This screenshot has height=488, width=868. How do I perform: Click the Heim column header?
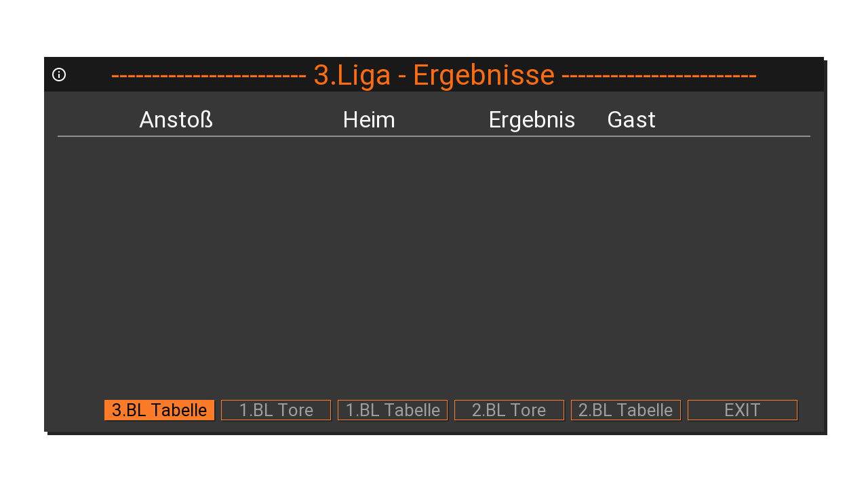coord(369,120)
